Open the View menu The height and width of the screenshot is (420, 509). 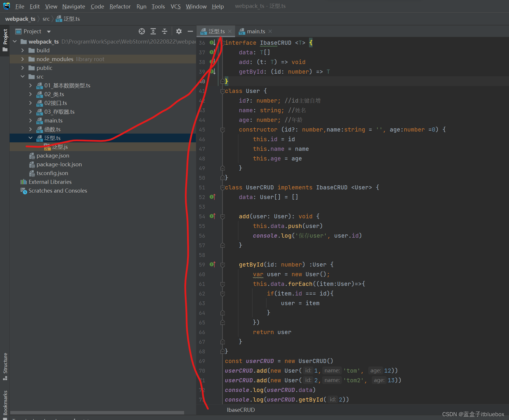point(51,6)
